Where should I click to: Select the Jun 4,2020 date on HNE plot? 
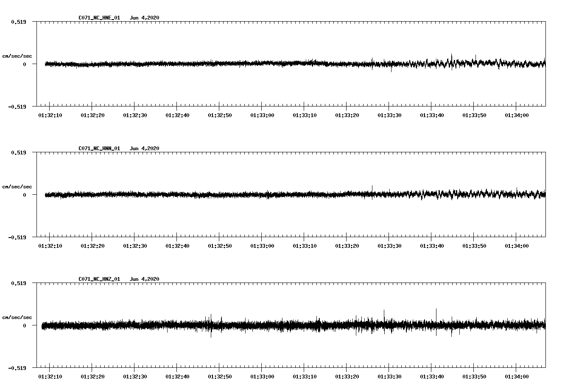(145, 18)
